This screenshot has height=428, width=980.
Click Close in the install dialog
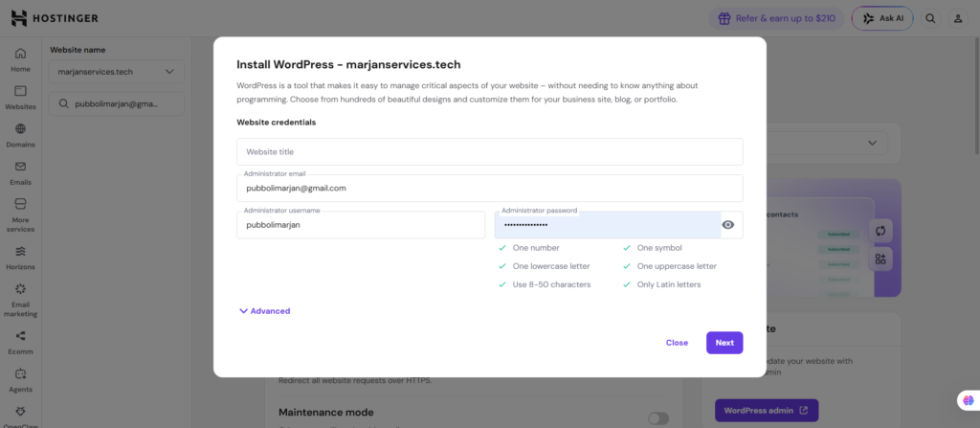[677, 343]
